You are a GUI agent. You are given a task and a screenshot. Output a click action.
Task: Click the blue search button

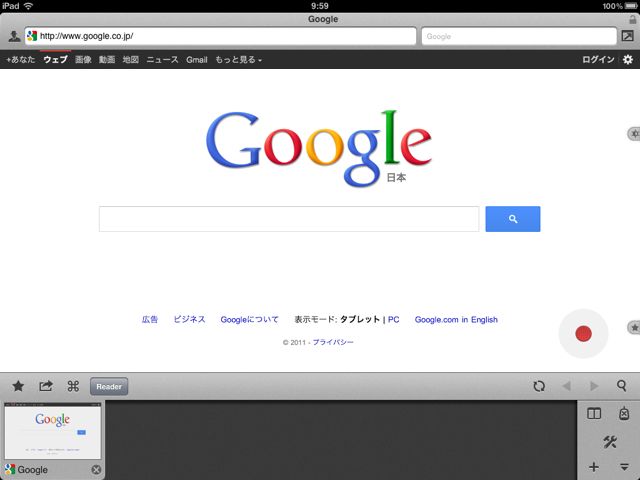point(513,219)
